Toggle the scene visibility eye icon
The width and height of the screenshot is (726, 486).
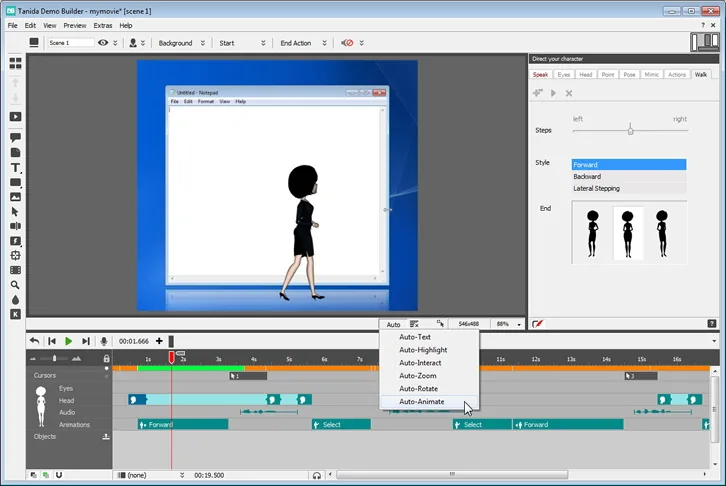click(103, 43)
